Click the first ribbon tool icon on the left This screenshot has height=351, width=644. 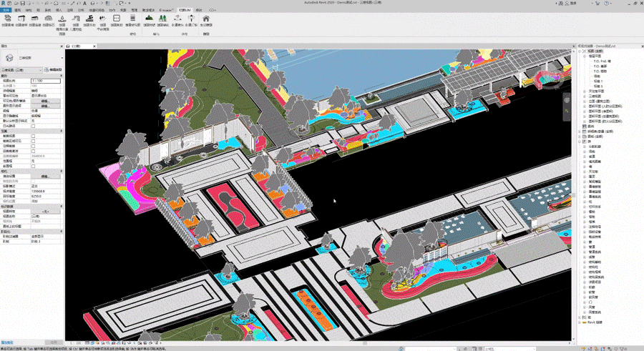(6, 19)
